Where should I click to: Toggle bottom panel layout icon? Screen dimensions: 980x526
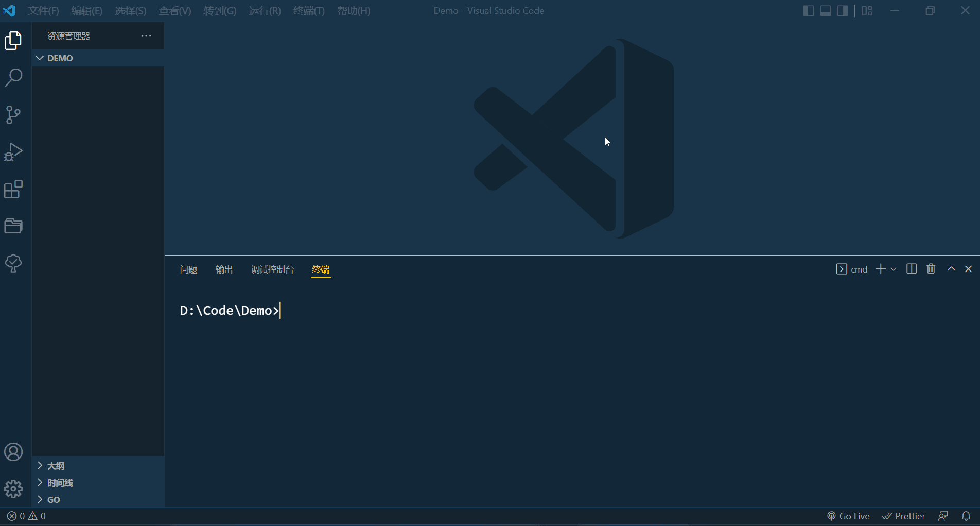pos(826,11)
